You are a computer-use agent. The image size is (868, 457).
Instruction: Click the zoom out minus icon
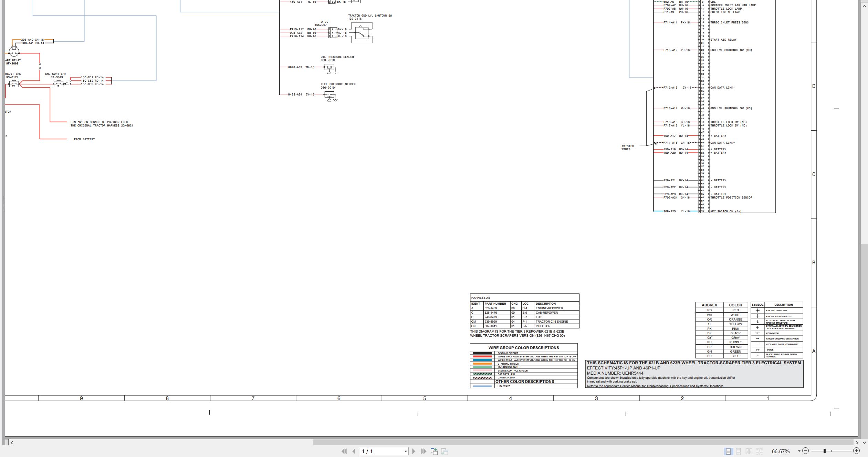[x=805, y=451]
